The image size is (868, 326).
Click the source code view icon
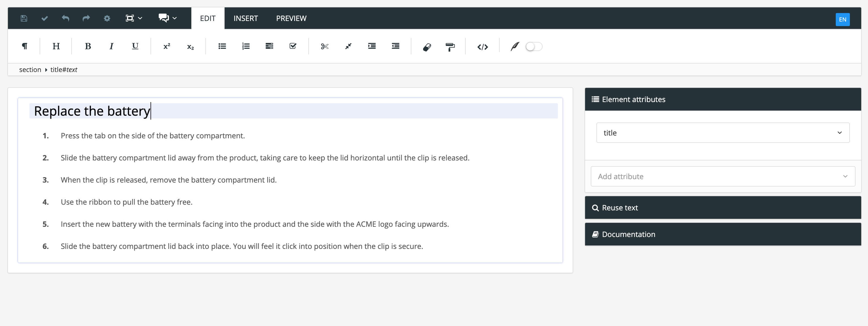(482, 46)
